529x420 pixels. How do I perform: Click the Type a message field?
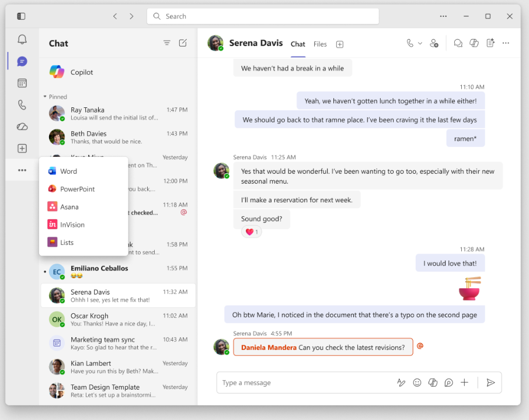click(304, 383)
